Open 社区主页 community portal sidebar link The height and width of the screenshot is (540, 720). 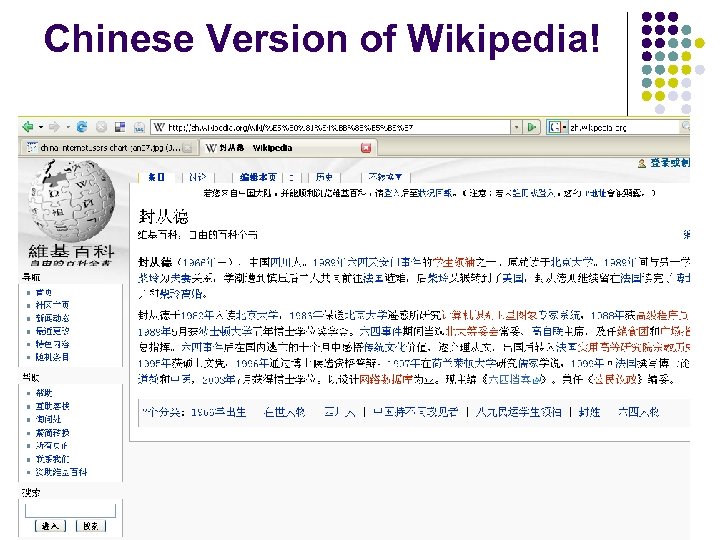[52, 305]
